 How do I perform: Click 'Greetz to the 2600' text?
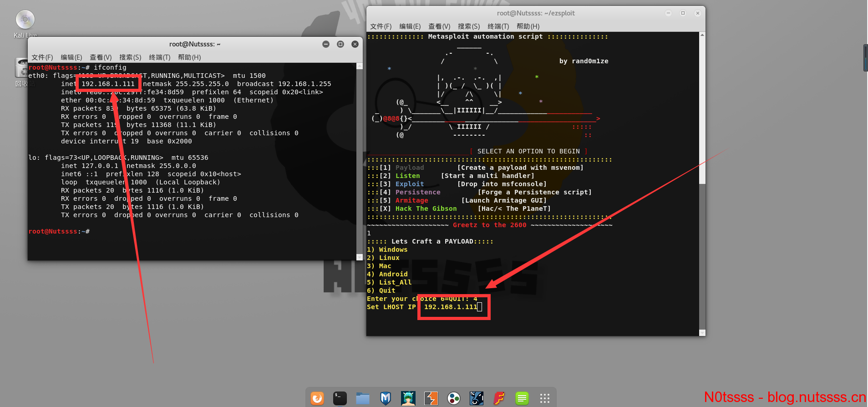490,225
